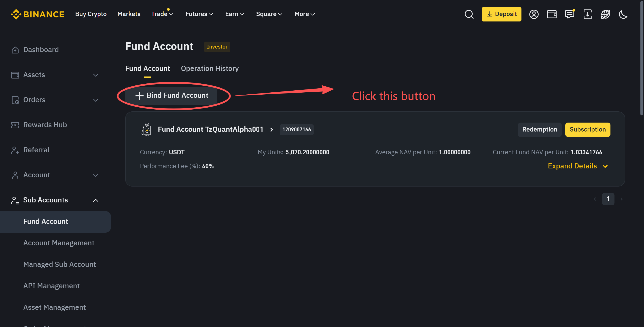Screen dimensions: 644x327
Task: Click the fund account bag icon
Action: [x=146, y=130]
